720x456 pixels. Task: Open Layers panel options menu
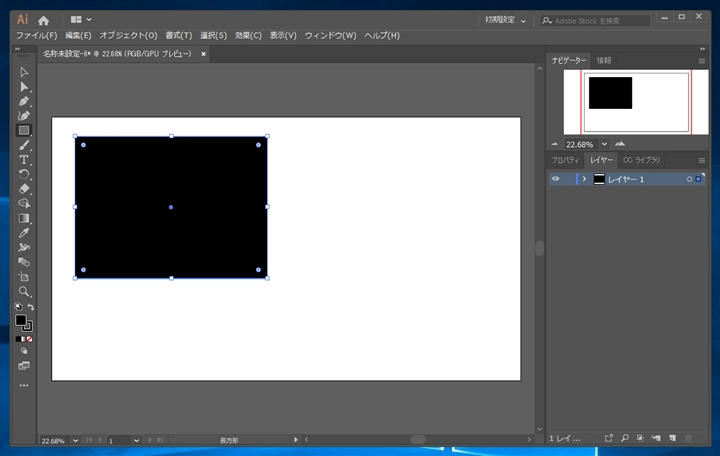click(x=702, y=161)
